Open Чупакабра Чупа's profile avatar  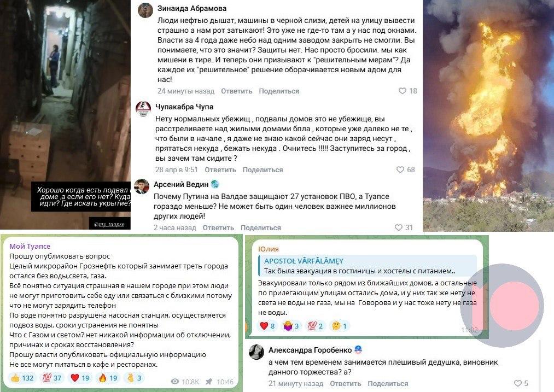(x=143, y=108)
